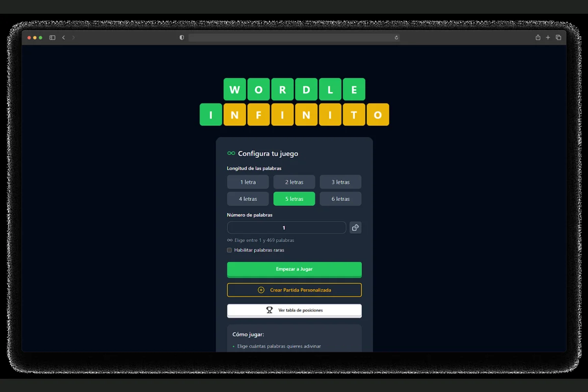Roll the dice icon for random word count
The image size is (588, 392).
click(x=355, y=227)
